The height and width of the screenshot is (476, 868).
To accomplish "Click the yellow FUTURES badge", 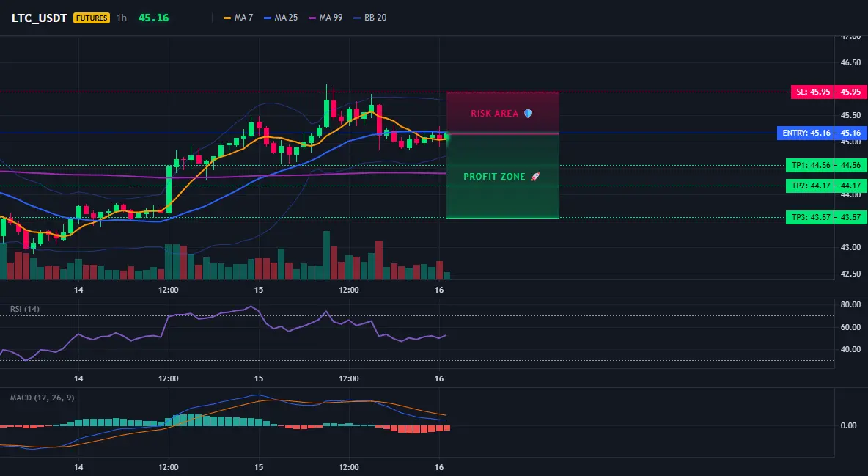I will 92,18.
